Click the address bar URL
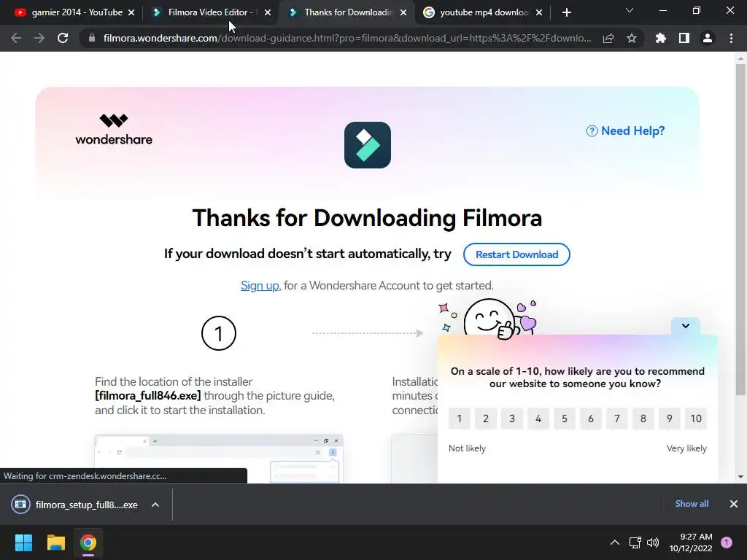 point(347,38)
